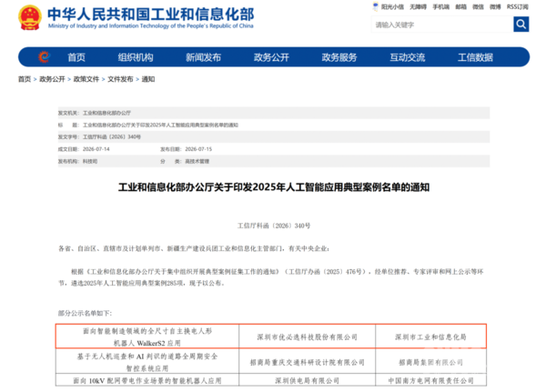The width and height of the screenshot is (546, 392).
Task: Open the 组织机构 navigation menu
Action: [136, 57]
